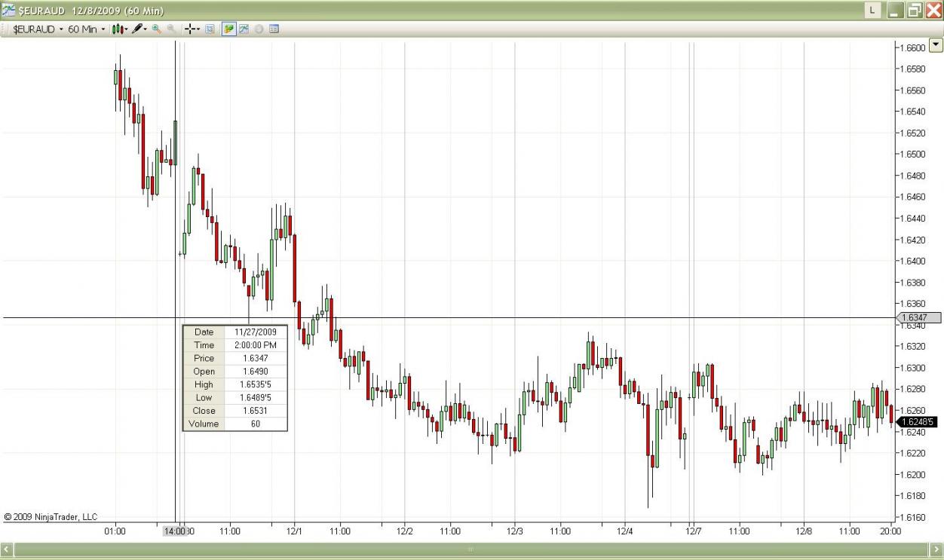Click the L link button in title bar
944x560 pixels.
tap(873, 11)
